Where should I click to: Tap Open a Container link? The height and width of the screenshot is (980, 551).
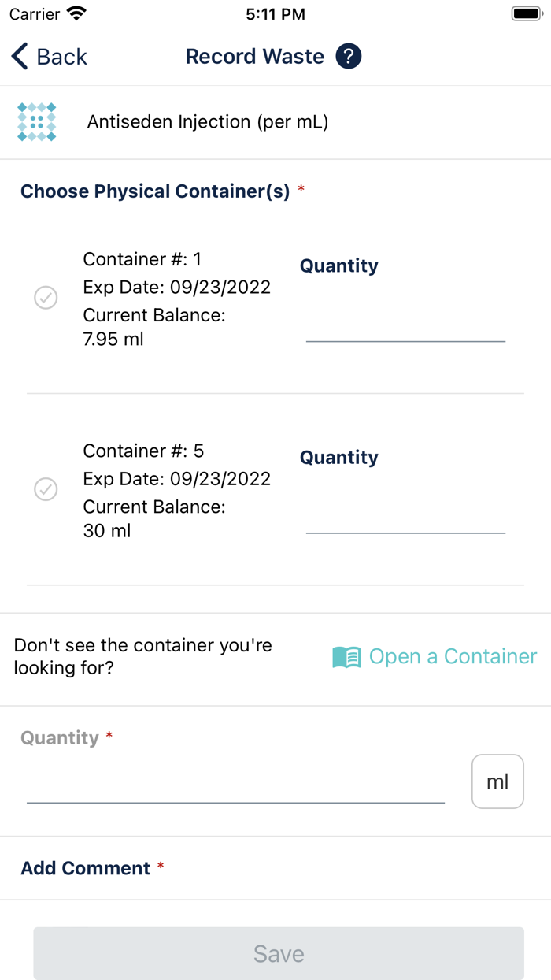(453, 657)
